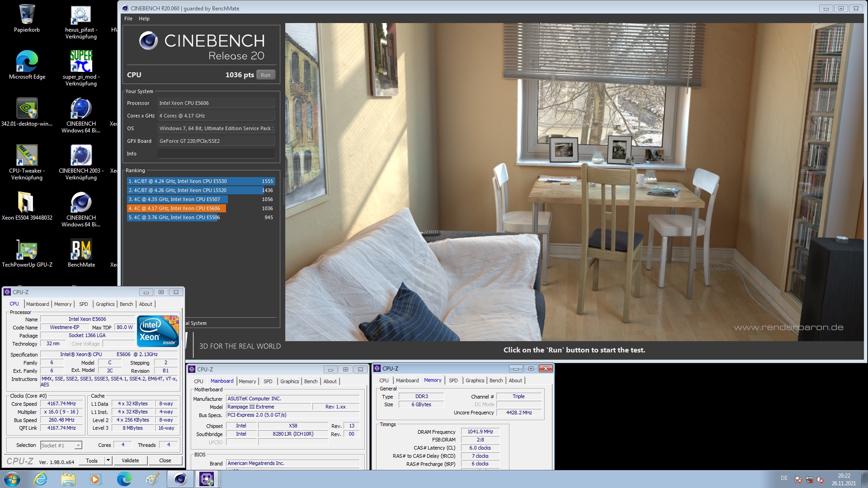Open Bench tab in middle CPU-Z window
The image size is (868, 488).
311,381
